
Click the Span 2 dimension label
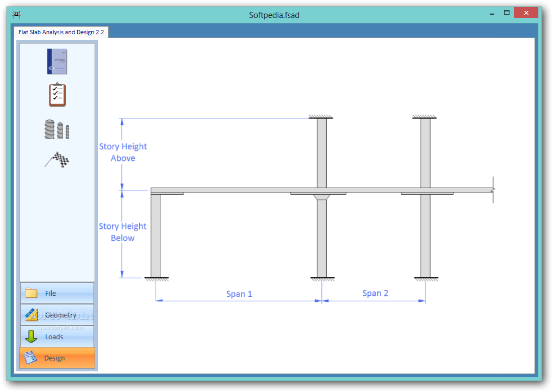[x=375, y=293]
